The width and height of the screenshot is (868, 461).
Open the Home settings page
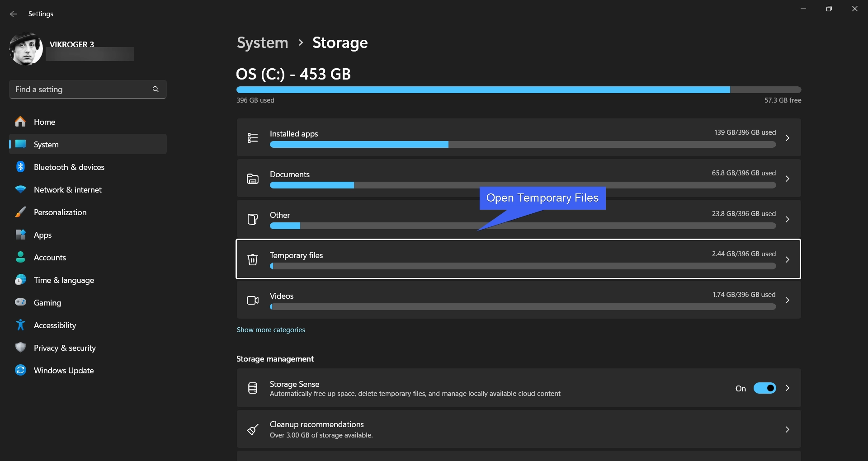pos(88,122)
